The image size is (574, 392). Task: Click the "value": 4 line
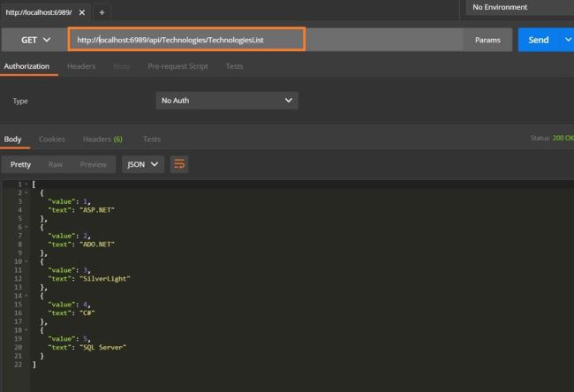69,305
